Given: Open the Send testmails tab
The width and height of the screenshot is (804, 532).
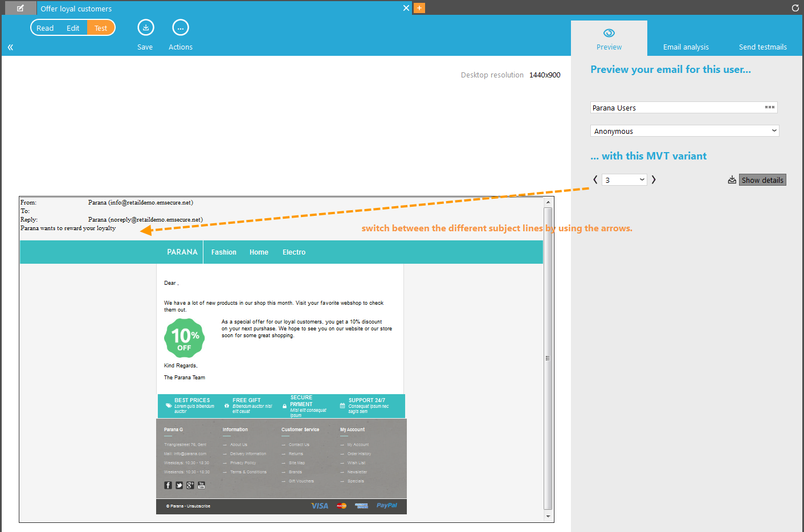Looking at the screenshot, I should (762, 47).
